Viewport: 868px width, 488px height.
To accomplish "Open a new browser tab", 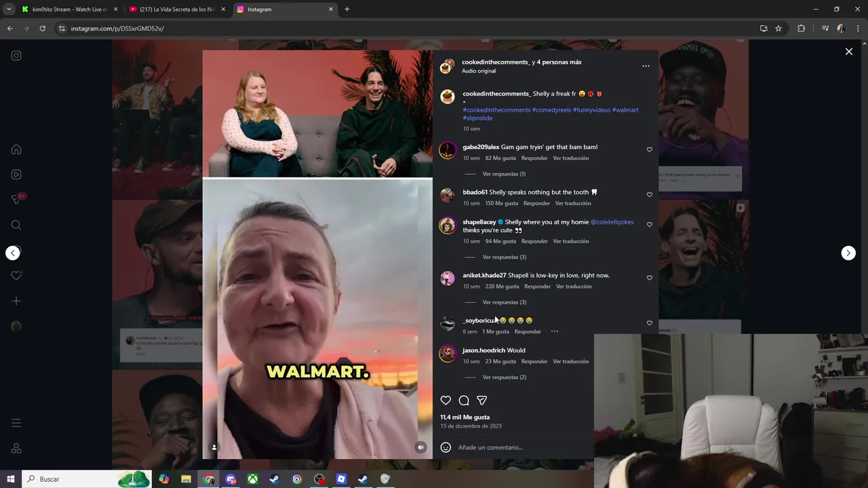I will click(347, 9).
